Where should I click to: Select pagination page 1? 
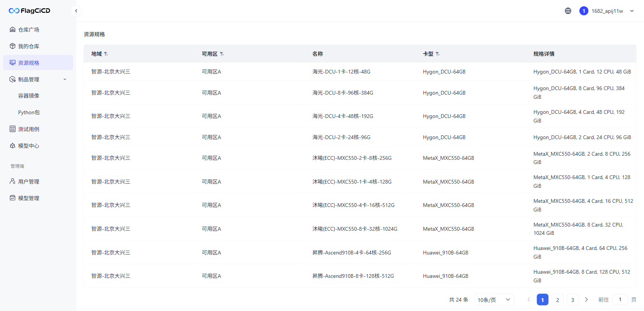pyautogui.click(x=543, y=300)
